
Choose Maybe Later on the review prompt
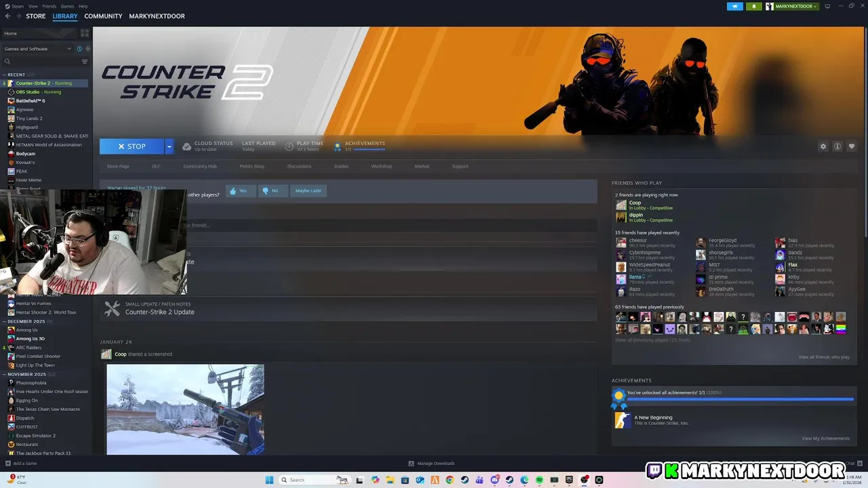point(308,191)
